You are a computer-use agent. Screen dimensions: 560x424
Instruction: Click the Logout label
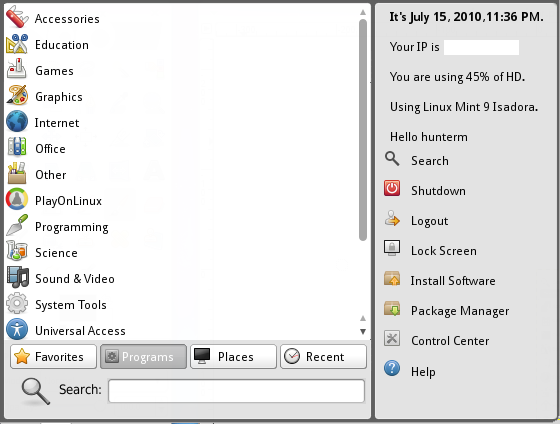click(x=429, y=221)
